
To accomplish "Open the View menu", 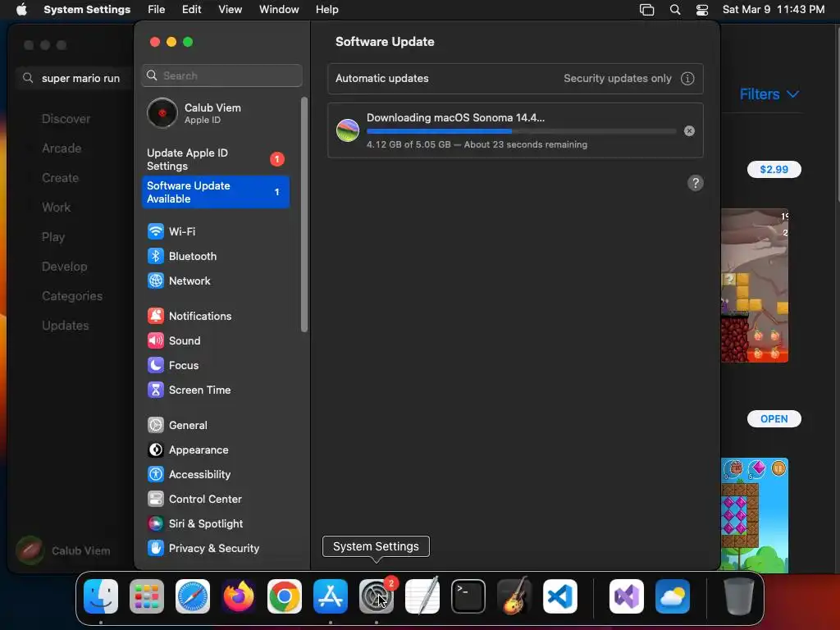I will (x=231, y=10).
